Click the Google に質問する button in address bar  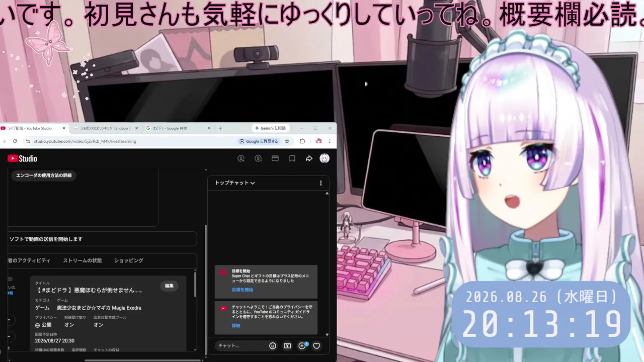tap(259, 141)
